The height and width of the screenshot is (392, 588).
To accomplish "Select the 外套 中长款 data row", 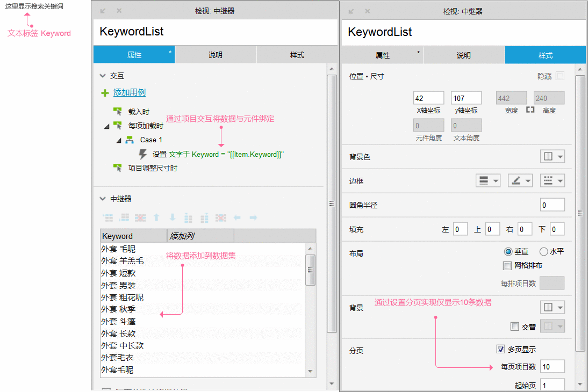I will point(203,345).
